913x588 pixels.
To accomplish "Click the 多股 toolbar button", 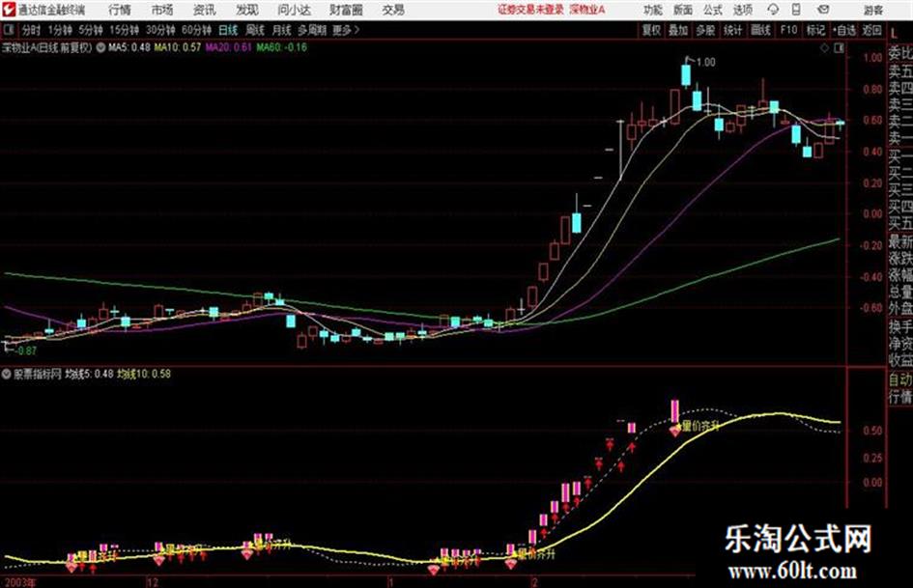I will [x=705, y=30].
